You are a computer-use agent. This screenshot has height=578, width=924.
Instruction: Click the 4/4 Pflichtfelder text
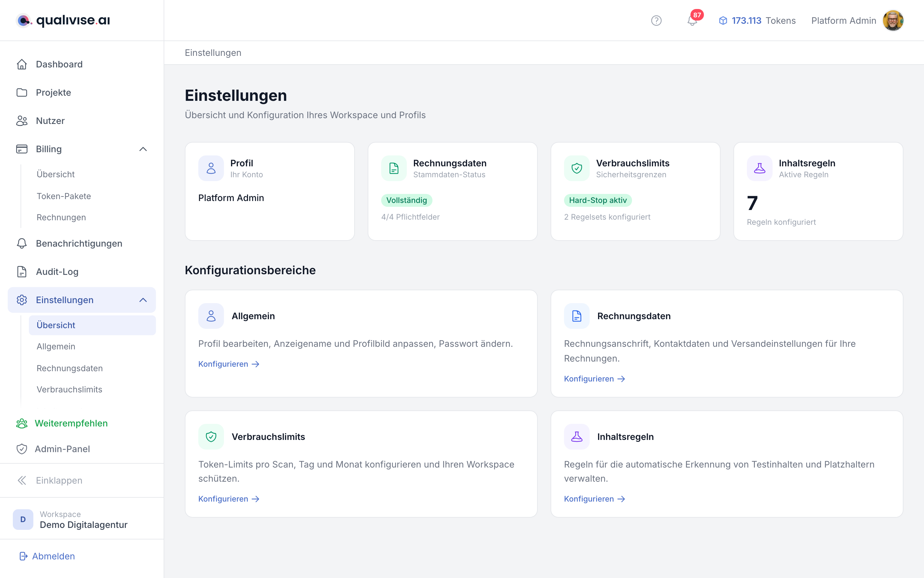coord(410,217)
